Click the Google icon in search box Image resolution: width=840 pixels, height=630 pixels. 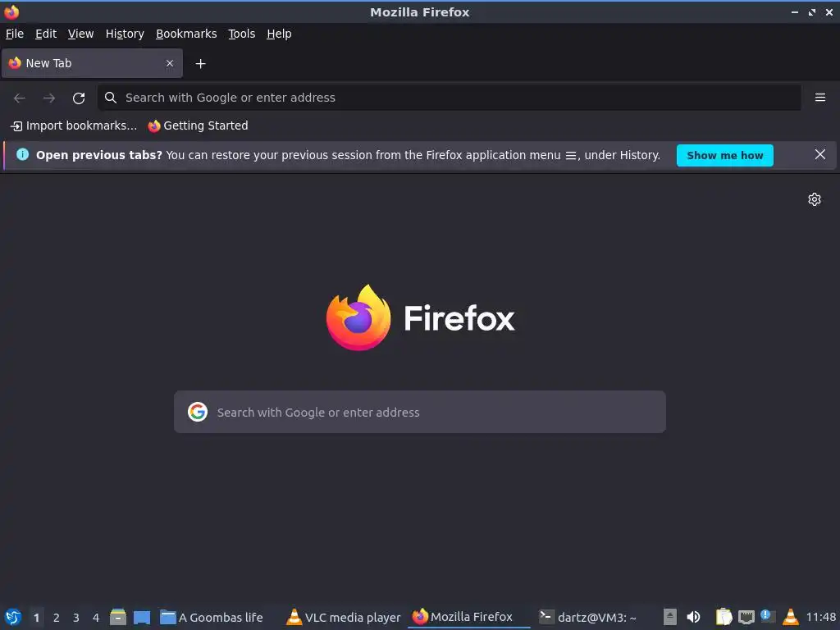click(198, 412)
